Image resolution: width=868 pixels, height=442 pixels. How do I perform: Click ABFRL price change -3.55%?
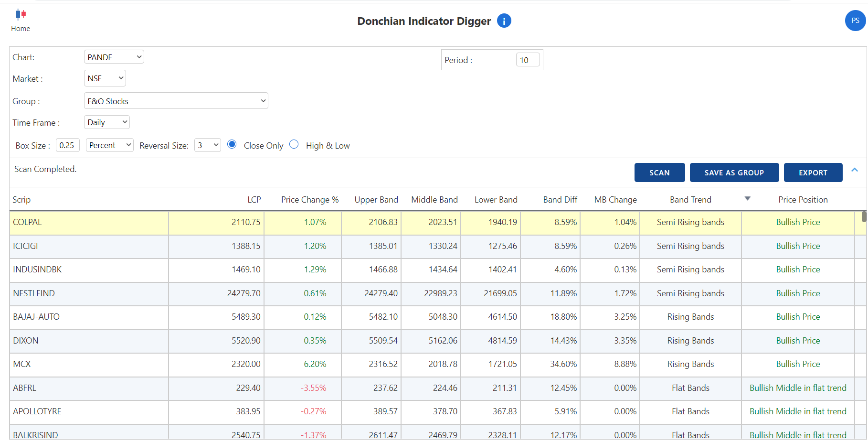click(313, 388)
